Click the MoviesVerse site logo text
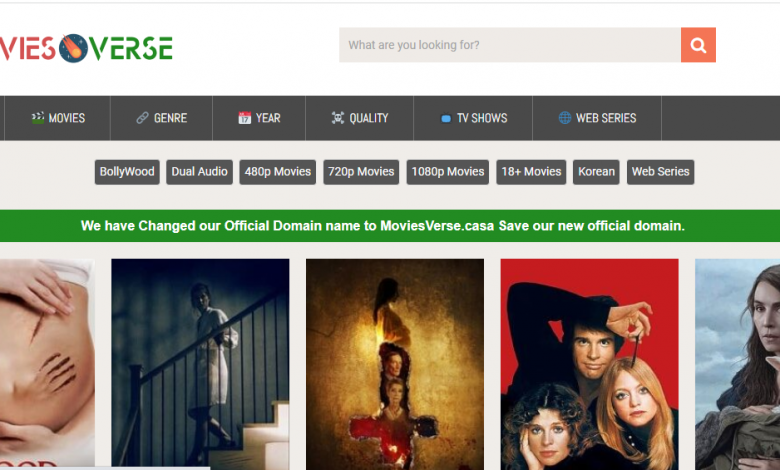This screenshot has height=470, width=780. [86, 48]
